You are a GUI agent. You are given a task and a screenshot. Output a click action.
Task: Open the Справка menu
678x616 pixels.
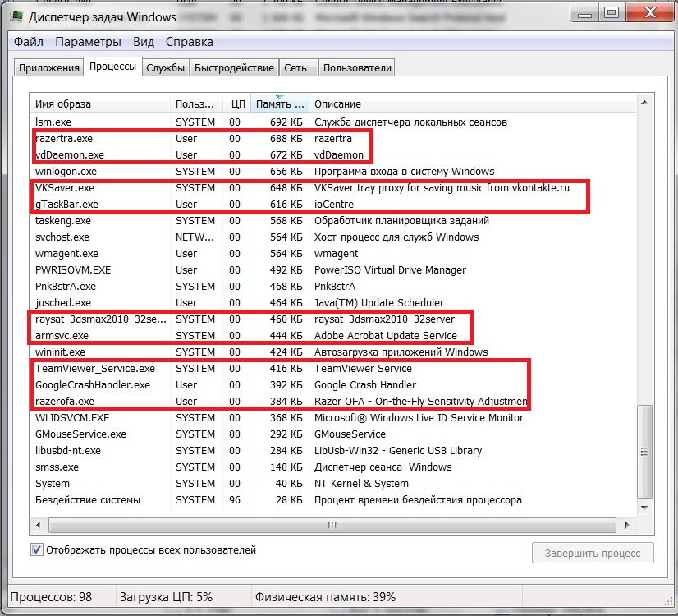pyautogui.click(x=190, y=42)
